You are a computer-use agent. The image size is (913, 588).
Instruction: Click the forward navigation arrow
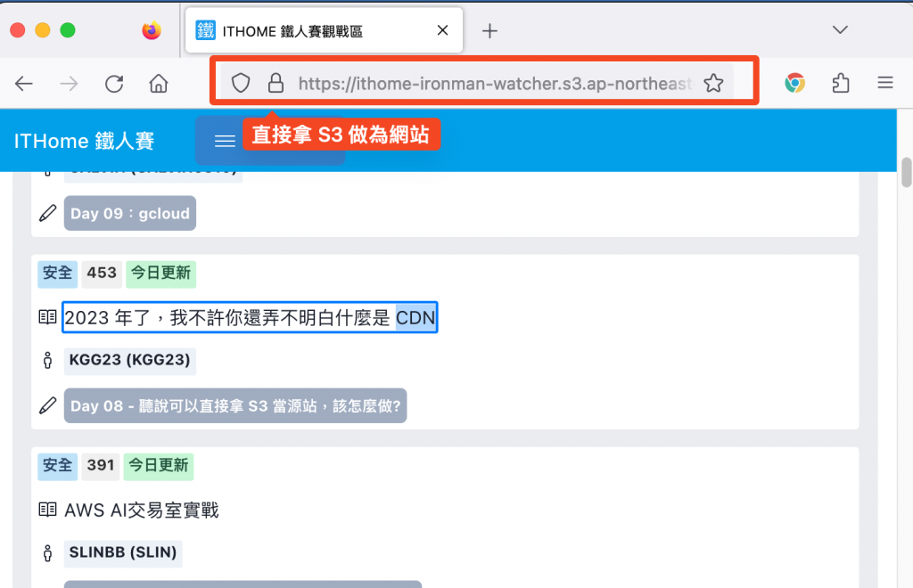point(69,84)
